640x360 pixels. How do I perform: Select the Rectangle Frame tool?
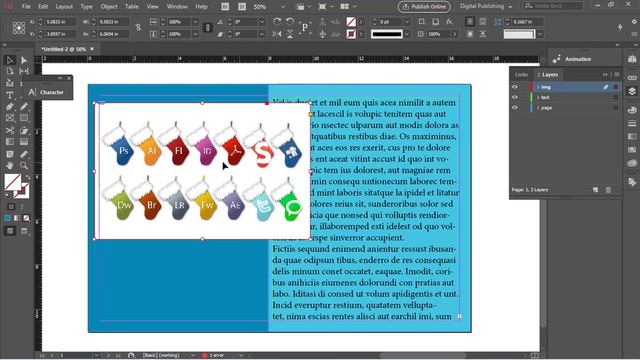[x=10, y=118]
